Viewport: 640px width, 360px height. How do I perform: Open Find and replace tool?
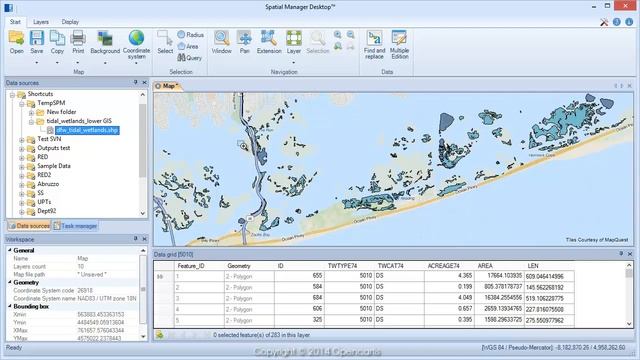[x=374, y=45]
